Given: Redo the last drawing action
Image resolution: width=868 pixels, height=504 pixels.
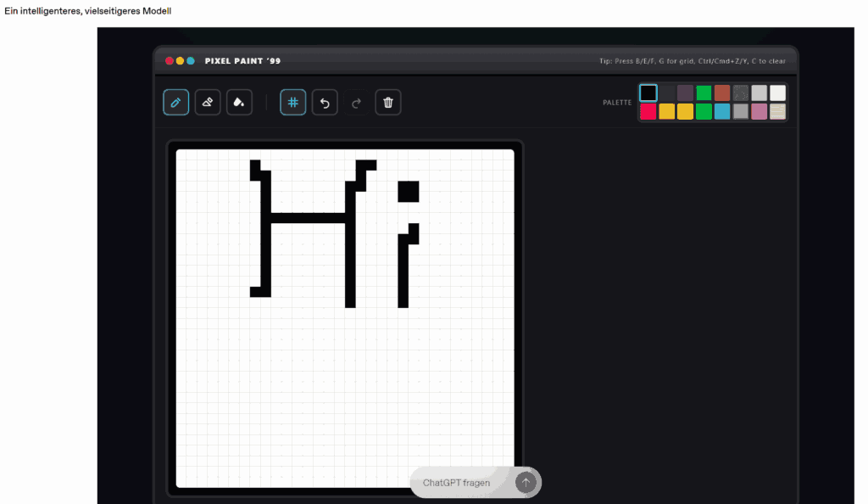Looking at the screenshot, I should pyautogui.click(x=356, y=102).
